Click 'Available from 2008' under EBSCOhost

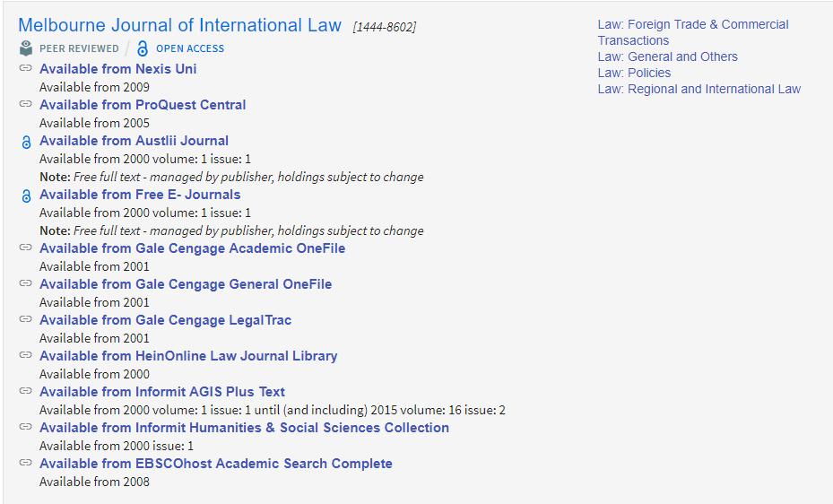(94, 482)
